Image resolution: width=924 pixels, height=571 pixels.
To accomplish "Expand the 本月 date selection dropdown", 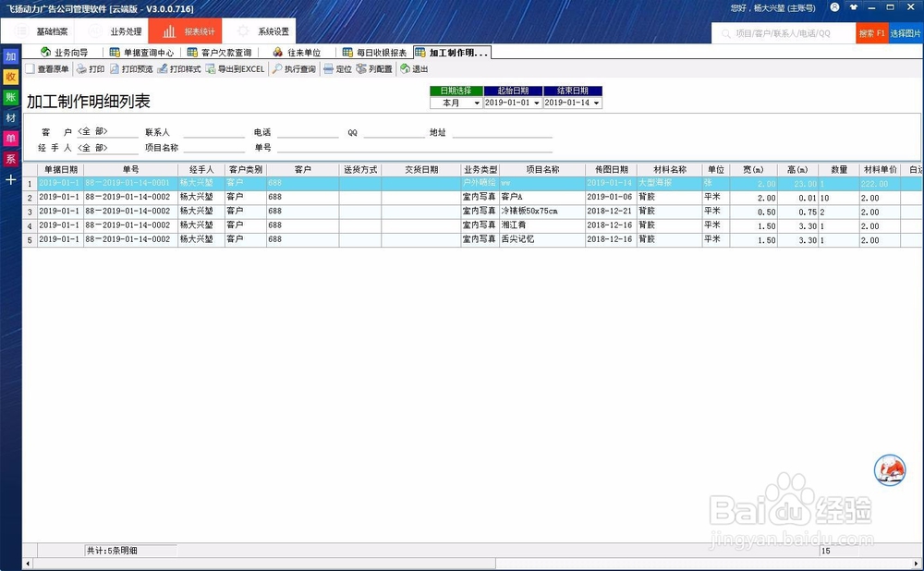I will (x=477, y=103).
